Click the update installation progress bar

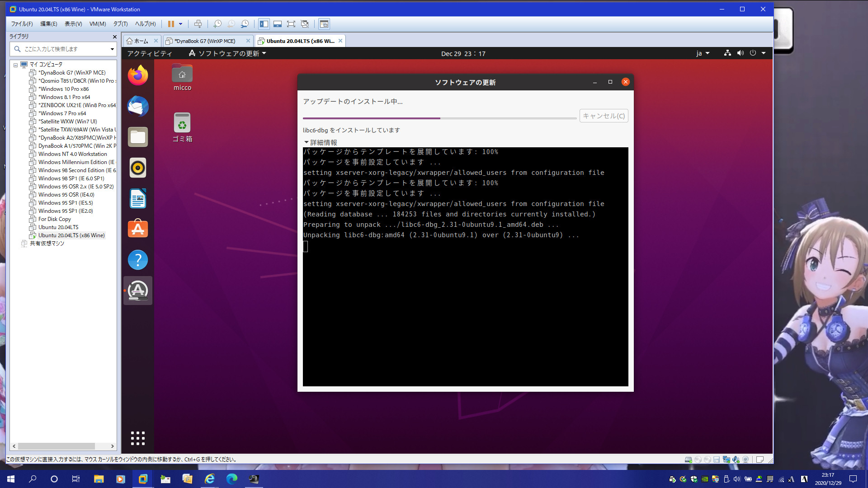[440, 118]
